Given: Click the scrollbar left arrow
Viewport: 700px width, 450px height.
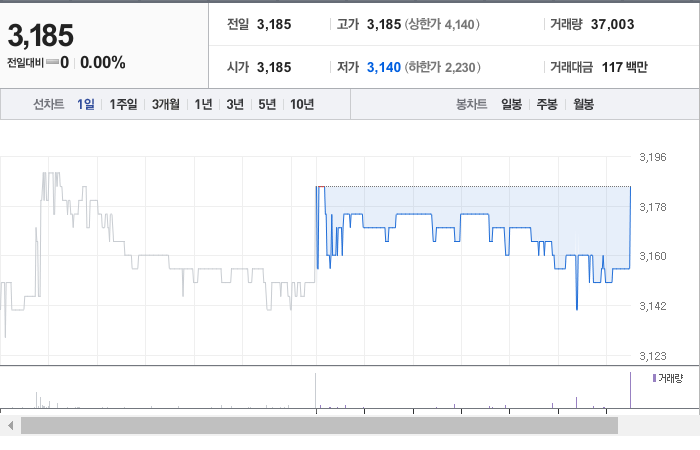Looking at the screenshot, I should coord(10,425).
